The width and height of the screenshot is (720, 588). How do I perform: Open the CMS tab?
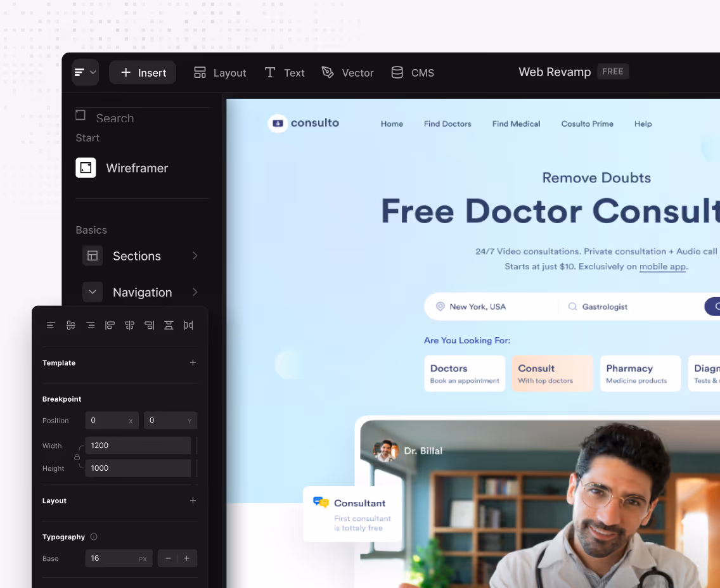[x=413, y=72]
